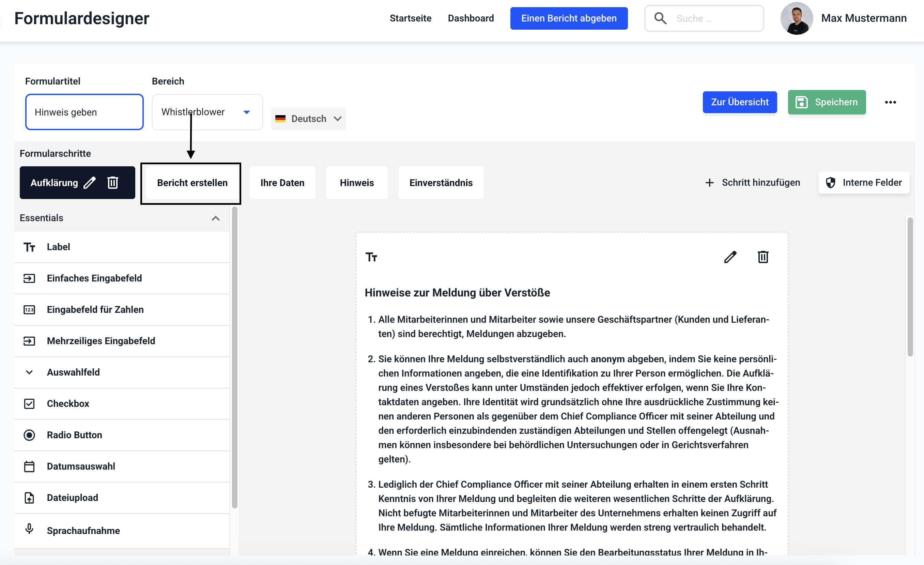Add the Auswahlfeld element

click(x=73, y=372)
